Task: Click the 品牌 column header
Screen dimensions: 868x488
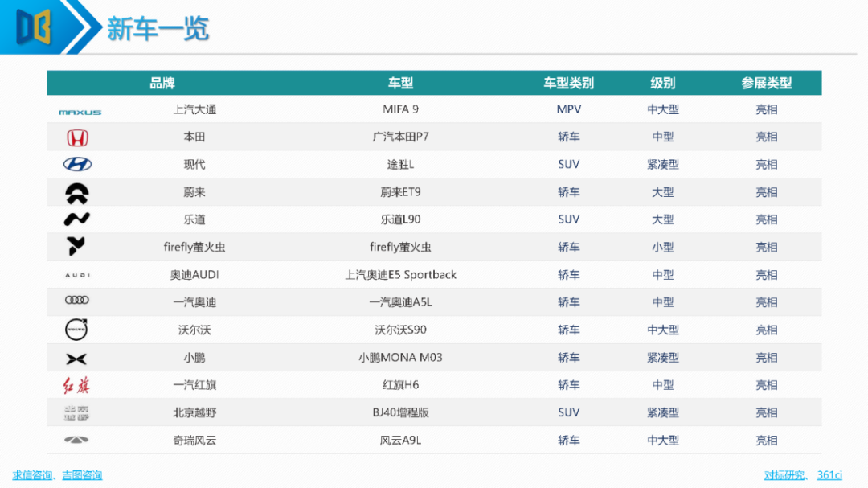Action: 162,83
